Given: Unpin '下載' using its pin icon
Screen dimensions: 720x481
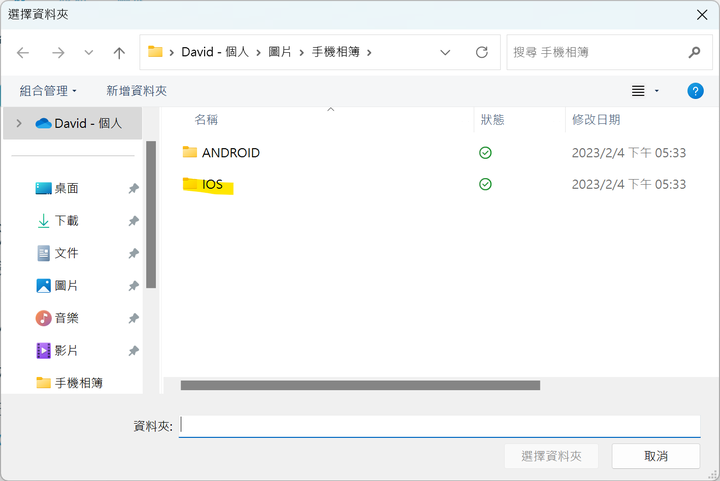Looking at the screenshot, I should 134,221.
